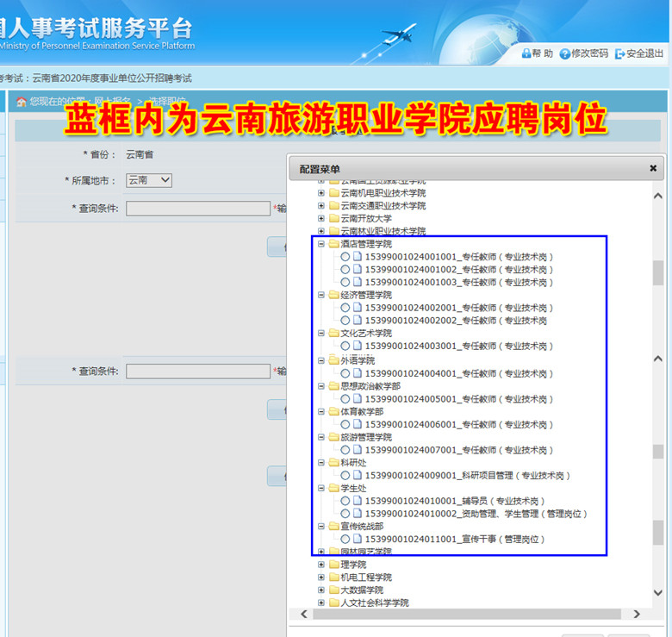Select radio for 15399001024011001 宣传干事

pyautogui.click(x=345, y=540)
